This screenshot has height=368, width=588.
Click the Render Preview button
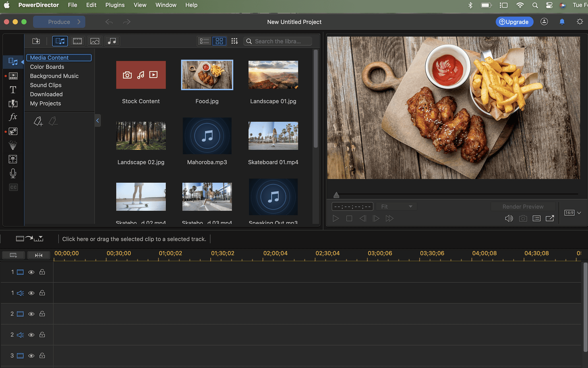[x=523, y=206]
